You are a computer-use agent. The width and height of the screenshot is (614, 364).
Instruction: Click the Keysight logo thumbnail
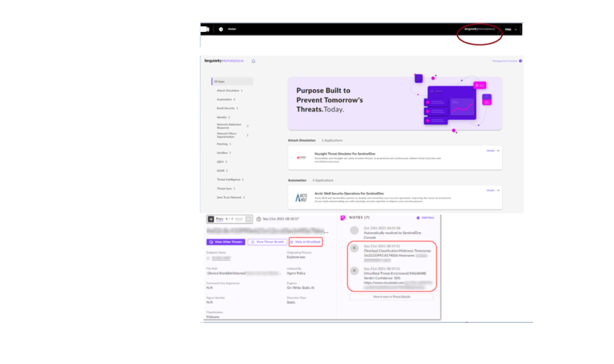pyautogui.click(x=301, y=158)
